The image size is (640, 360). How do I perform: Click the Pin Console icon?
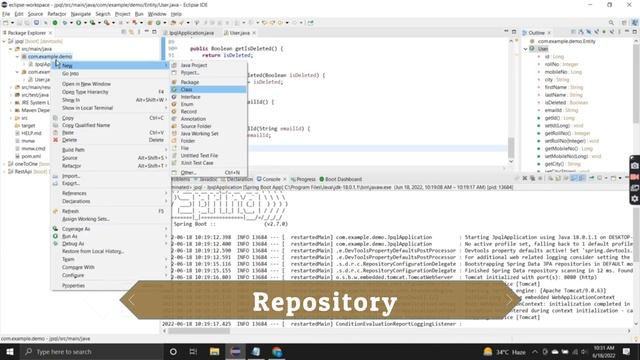tap(591, 178)
